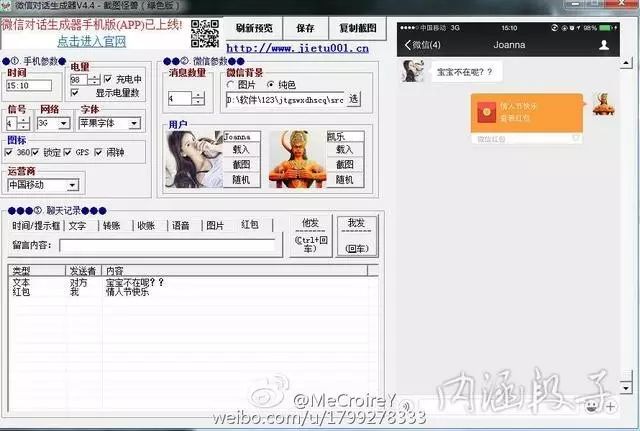Click the background file path field
Image resolution: width=640 pixels, height=431 pixels.
(286, 99)
